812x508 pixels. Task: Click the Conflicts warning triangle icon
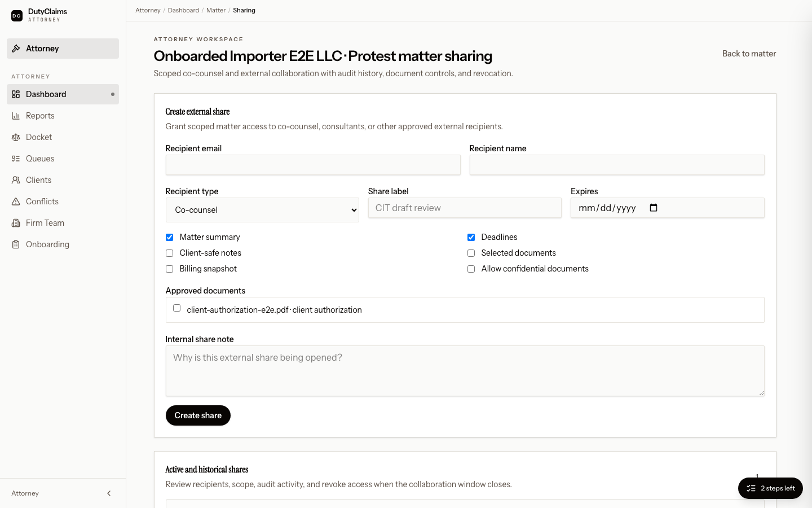[16, 202]
